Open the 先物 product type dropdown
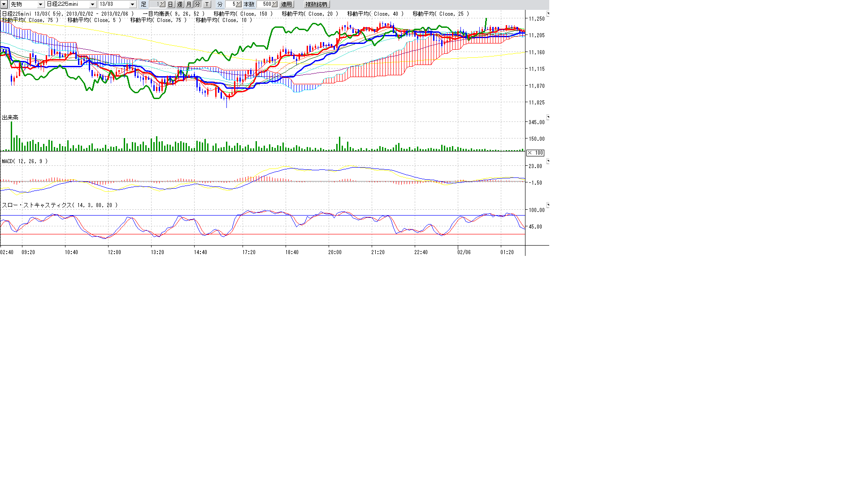 click(x=40, y=4)
